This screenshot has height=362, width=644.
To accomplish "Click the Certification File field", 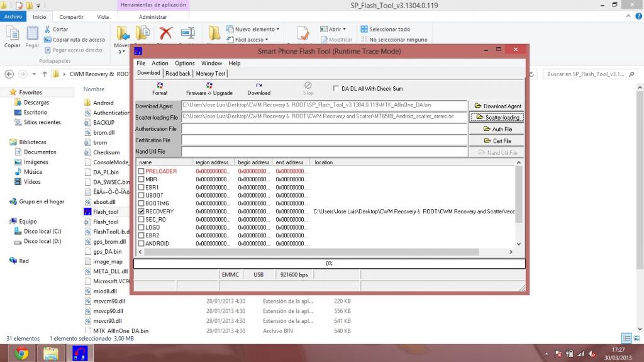I will pyautogui.click(x=325, y=140).
